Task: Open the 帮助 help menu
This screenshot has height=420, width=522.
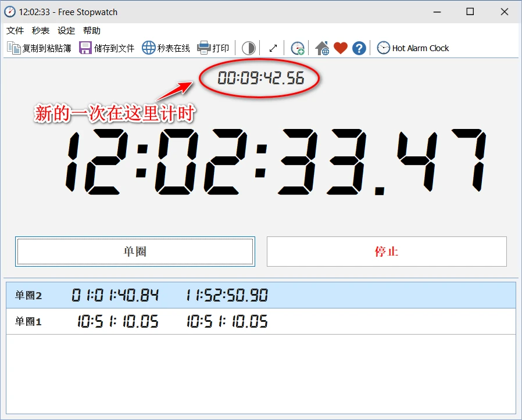Action: 92,31
